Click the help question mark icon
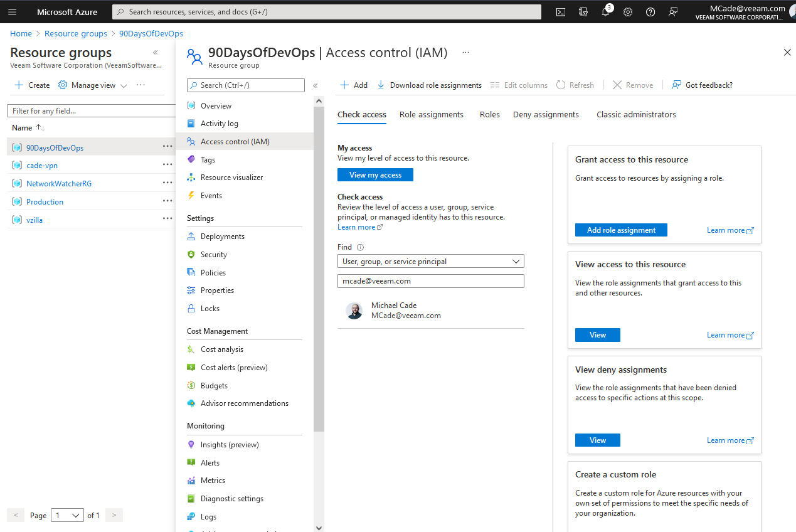Screen dimensions: 796x532 (x=650, y=12)
